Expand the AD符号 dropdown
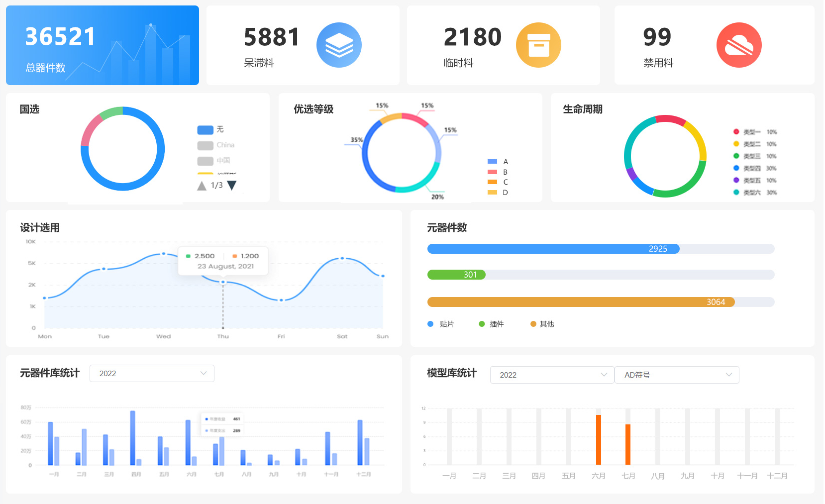Image resolution: width=825 pixels, height=504 pixels. click(677, 375)
